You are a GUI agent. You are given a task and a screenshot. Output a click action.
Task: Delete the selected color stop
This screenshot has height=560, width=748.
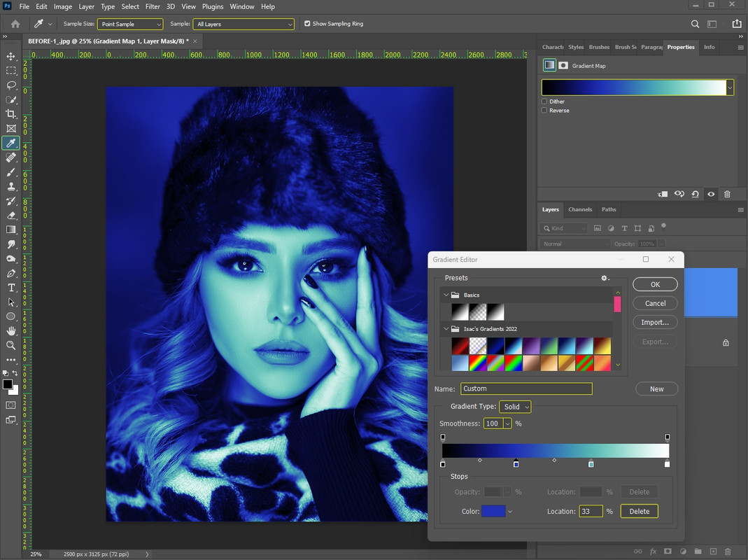click(x=640, y=511)
